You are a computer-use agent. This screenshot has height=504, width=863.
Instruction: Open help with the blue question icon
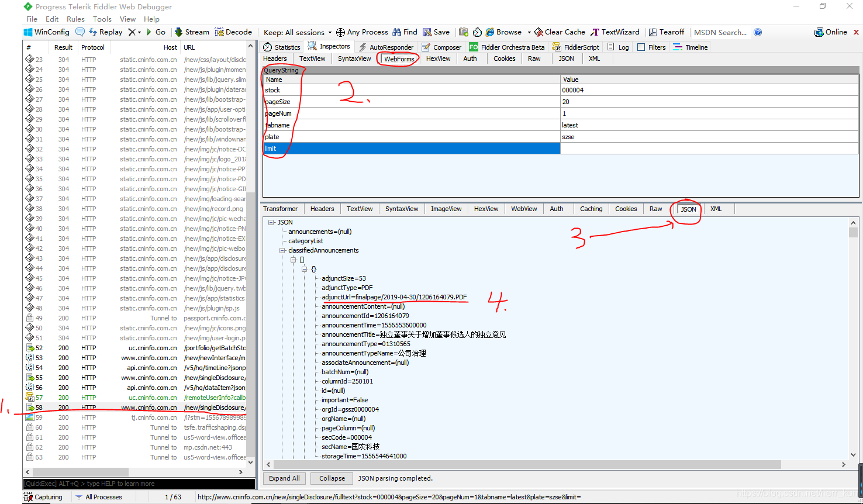click(758, 32)
